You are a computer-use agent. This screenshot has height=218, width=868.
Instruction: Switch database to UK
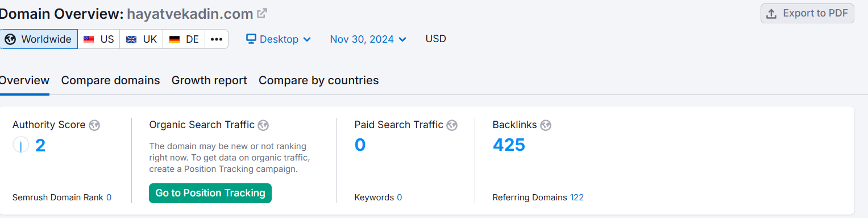tap(142, 39)
